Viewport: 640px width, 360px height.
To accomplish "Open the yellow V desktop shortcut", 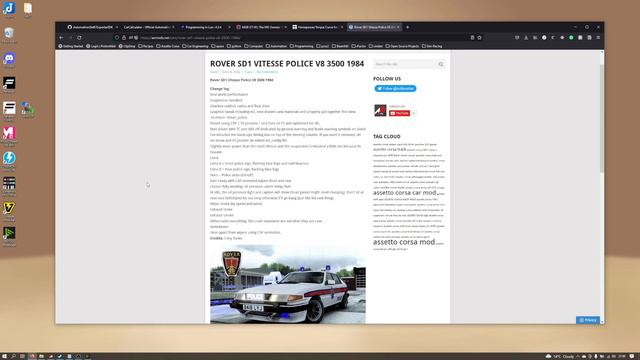I will coord(9,208).
